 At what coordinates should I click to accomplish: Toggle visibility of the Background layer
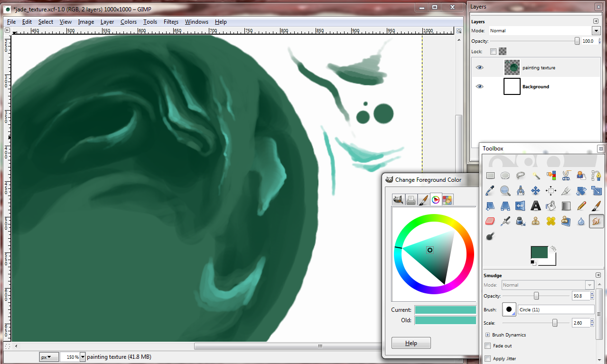click(479, 87)
